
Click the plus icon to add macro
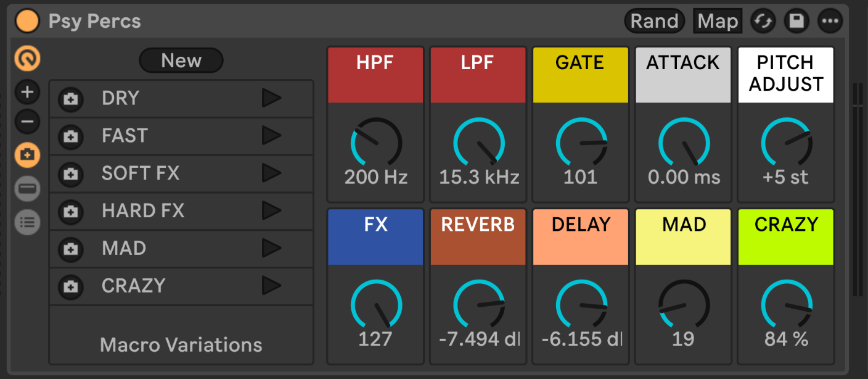pyautogui.click(x=27, y=93)
